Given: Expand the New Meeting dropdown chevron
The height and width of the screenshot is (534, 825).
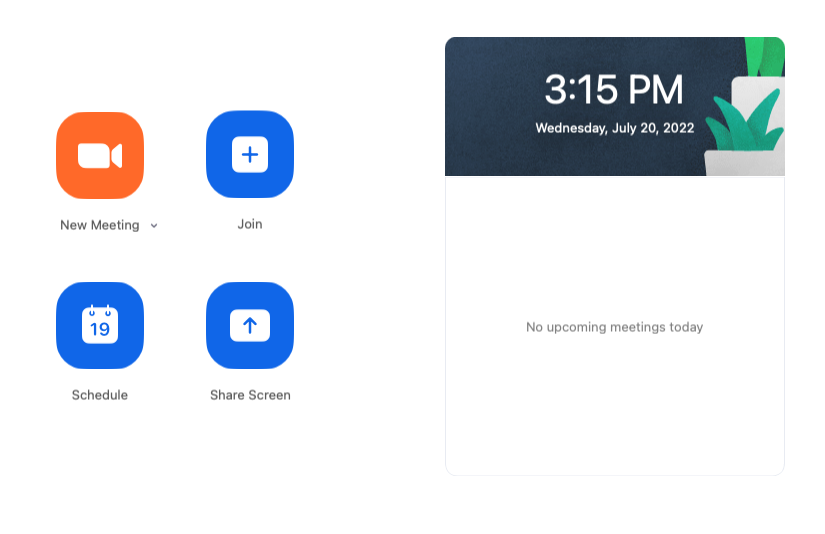Looking at the screenshot, I should pyautogui.click(x=154, y=226).
